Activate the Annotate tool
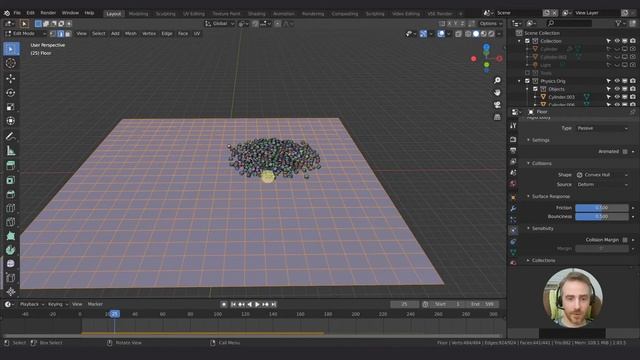This screenshot has width=640, height=360. point(11,137)
